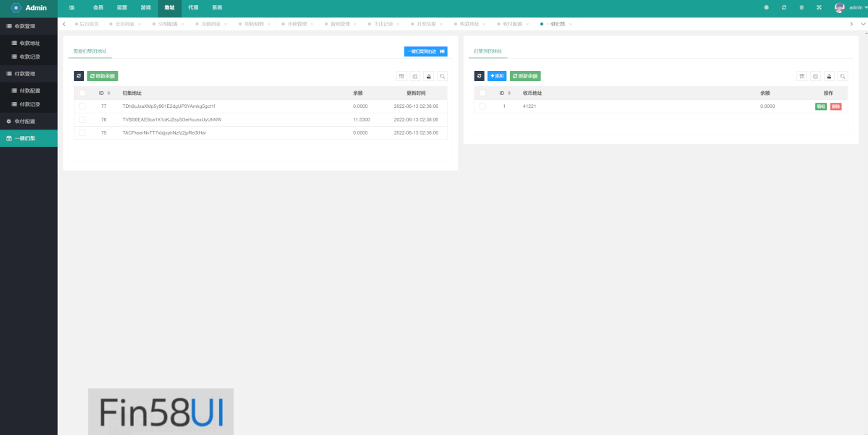Sort left table by ID column arrows
868x435 pixels.
[x=109, y=93]
